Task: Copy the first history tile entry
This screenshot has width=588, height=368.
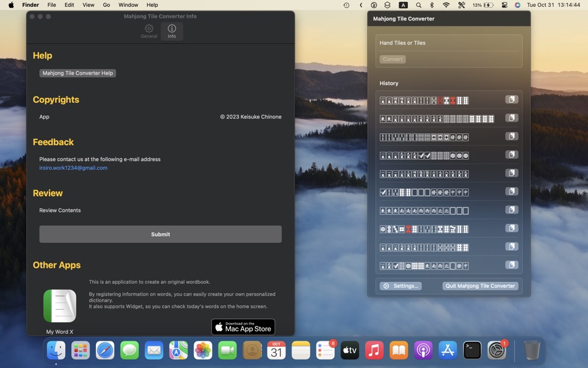Action: click(x=511, y=100)
